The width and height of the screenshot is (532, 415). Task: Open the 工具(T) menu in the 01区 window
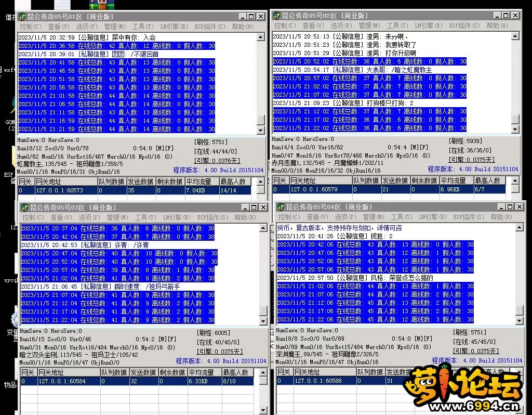click(x=143, y=27)
